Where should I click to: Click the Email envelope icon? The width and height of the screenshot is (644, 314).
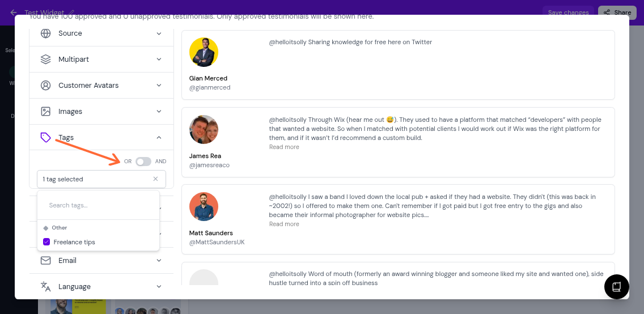(46, 261)
